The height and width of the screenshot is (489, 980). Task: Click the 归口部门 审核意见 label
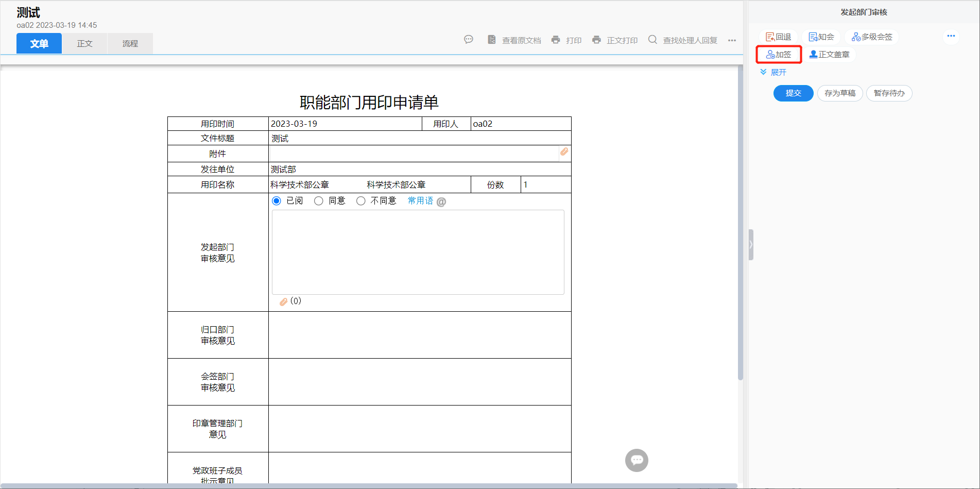pos(217,335)
